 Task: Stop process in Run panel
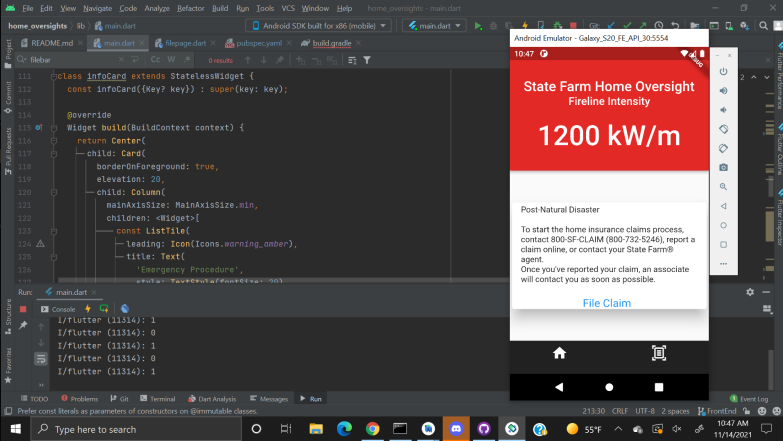pyautogui.click(x=23, y=309)
